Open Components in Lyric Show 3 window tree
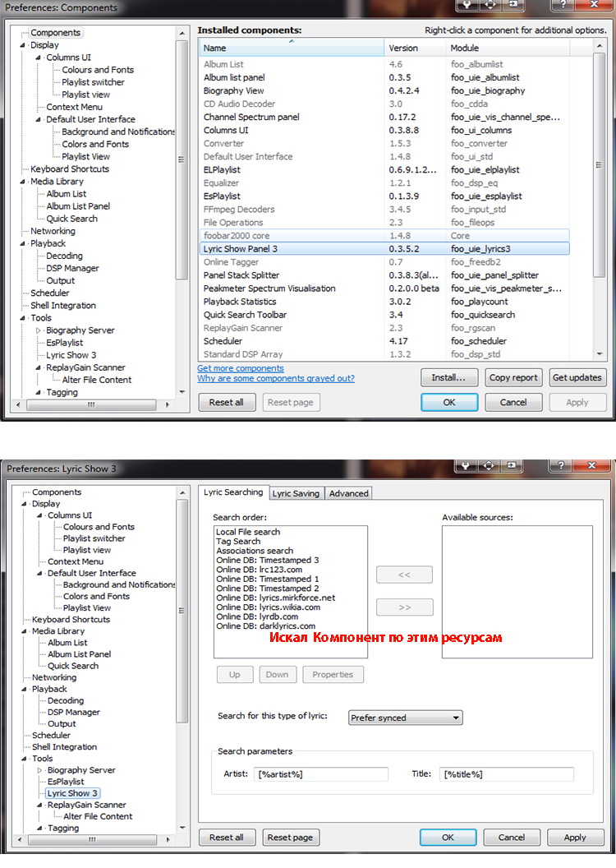616x868 pixels. [x=57, y=492]
